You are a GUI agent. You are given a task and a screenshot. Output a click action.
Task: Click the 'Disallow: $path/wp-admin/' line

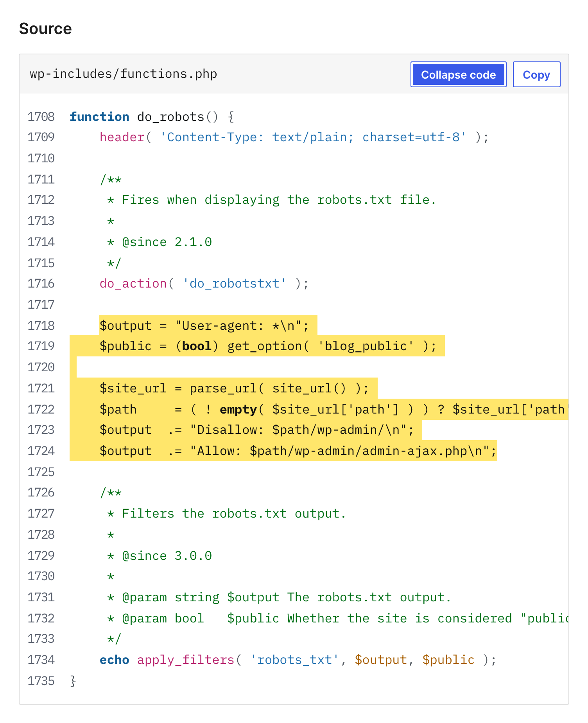click(256, 430)
